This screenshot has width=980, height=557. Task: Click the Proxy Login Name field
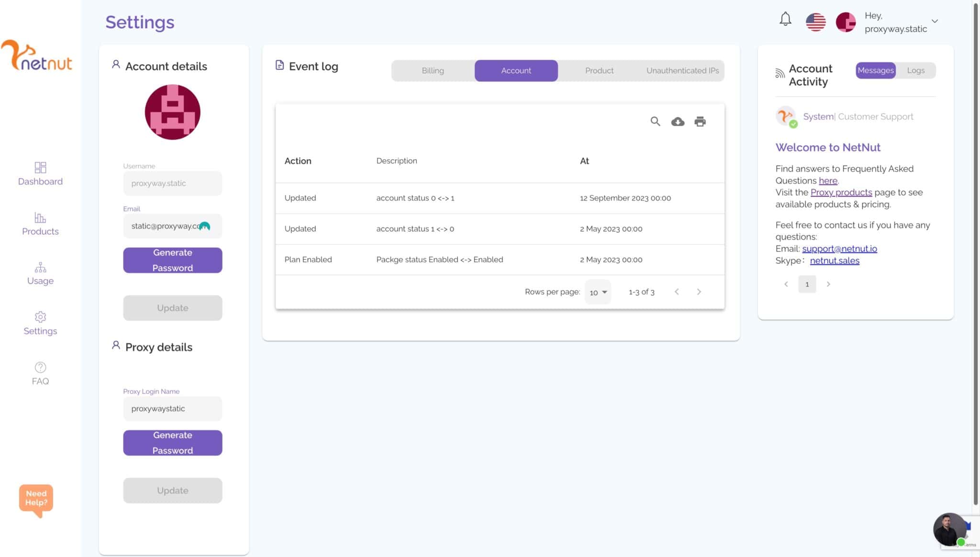click(172, 409)
